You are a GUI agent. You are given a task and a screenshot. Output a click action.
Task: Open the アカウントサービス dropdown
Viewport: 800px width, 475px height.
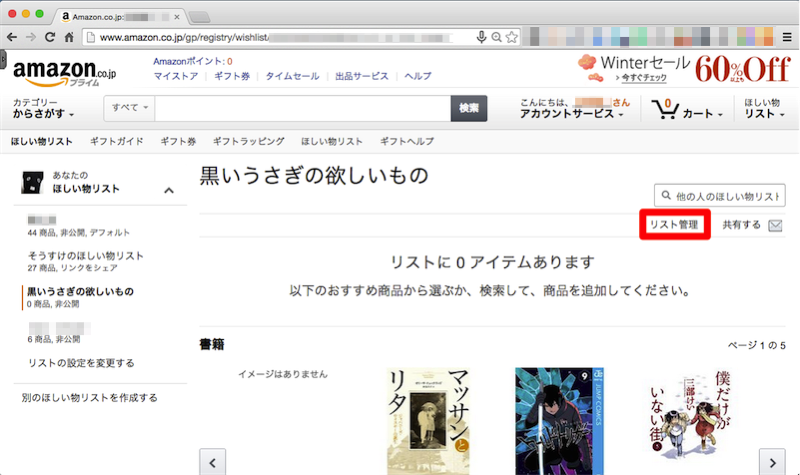pos(574,108)
